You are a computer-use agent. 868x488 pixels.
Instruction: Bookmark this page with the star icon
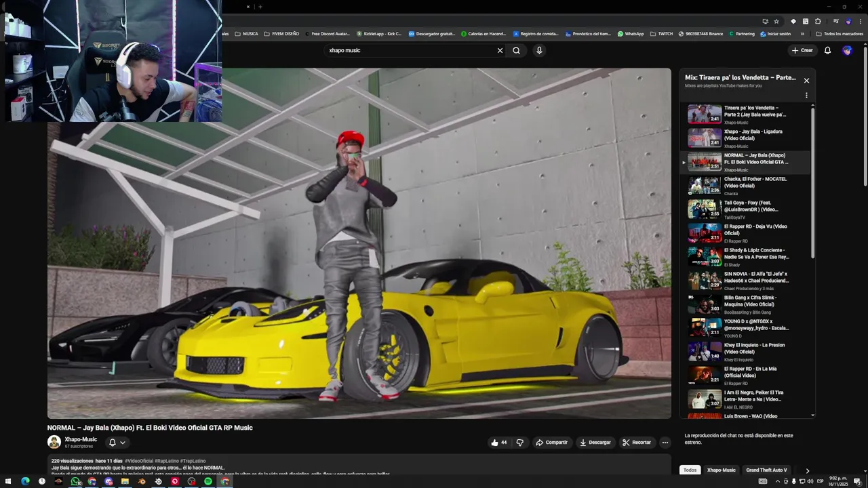[x=776, y=21]
